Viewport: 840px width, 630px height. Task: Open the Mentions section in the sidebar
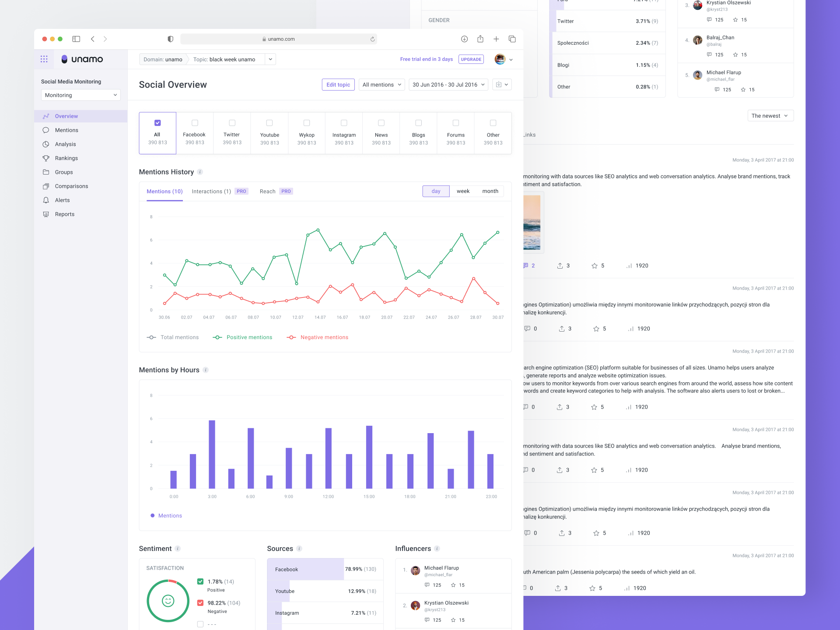pos(66,130)
